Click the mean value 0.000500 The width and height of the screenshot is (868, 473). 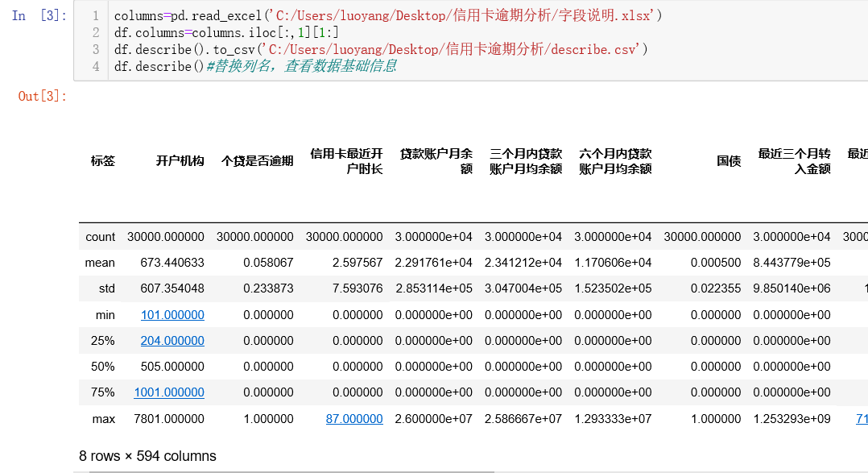point(716,263)
